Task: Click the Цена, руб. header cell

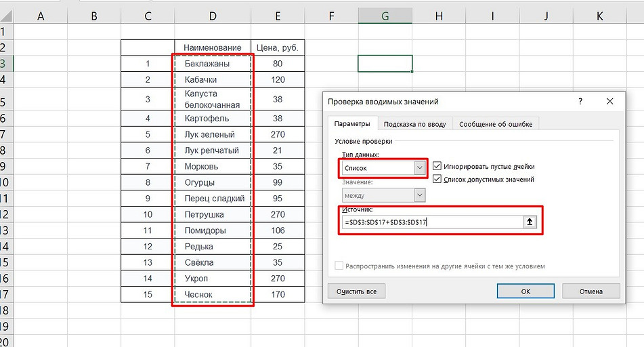Action: 278,47
